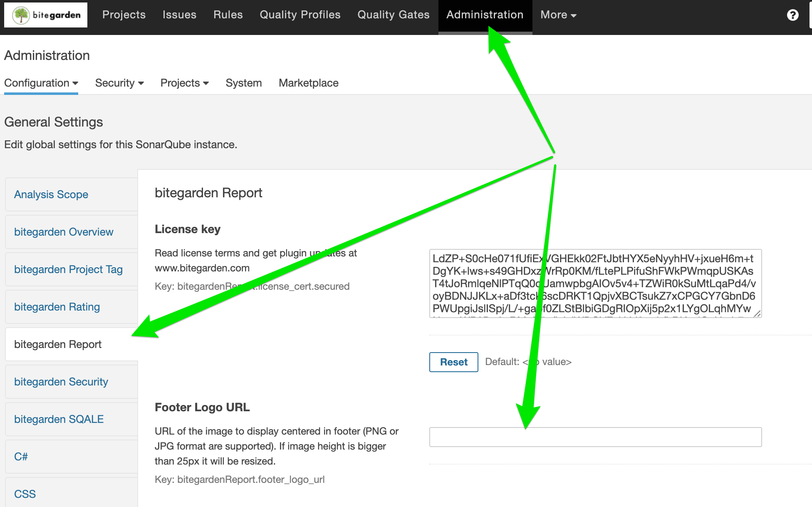The height and width of the screenshot is (507, 812).
Task: Click the General Settings heading
Action: pos(54,122)
